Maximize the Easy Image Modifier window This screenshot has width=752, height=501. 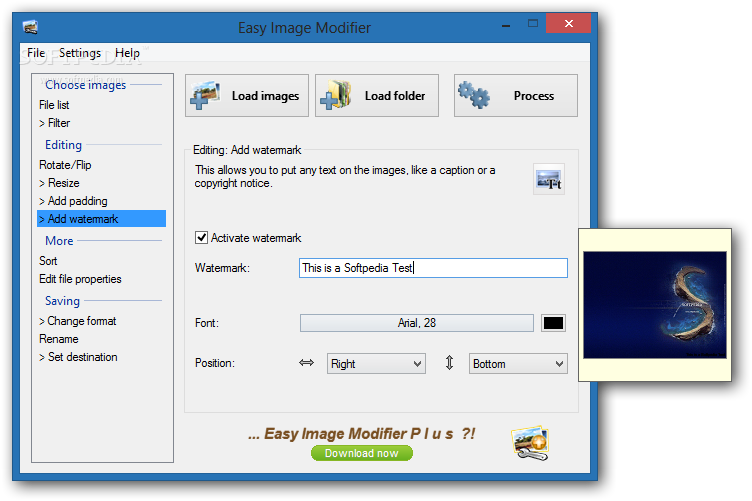coord(532,23)
